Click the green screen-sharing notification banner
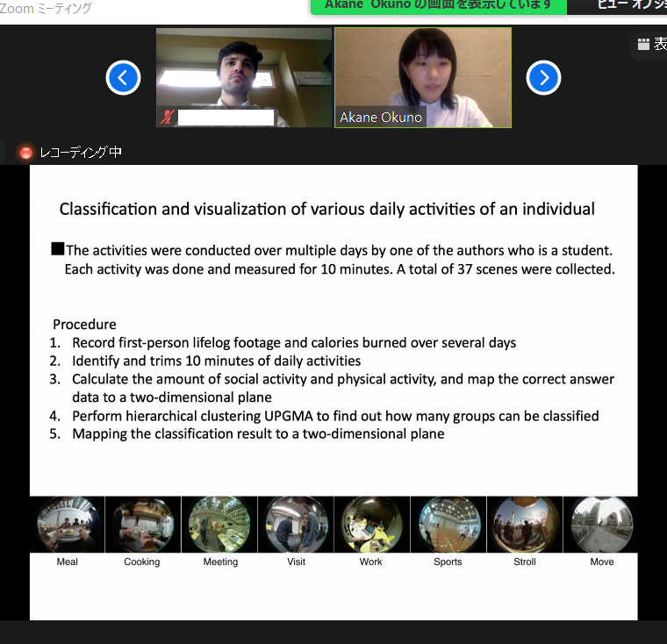Screen dimensions: 667x644 point(438,5)
